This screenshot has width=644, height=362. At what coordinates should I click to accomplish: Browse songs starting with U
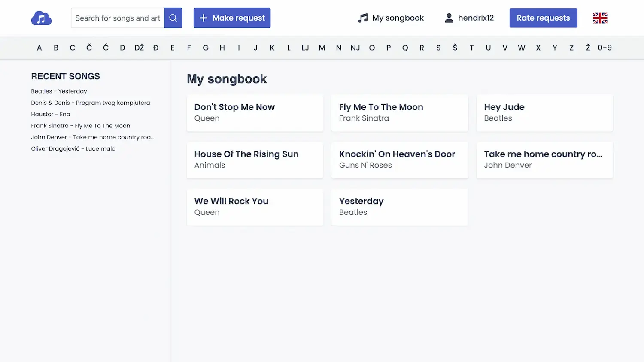pos(488,48)
